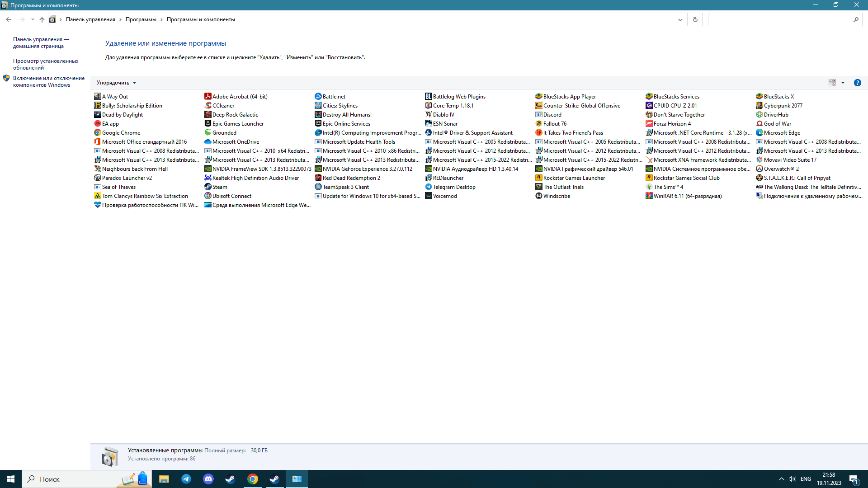
Task: Select Fallout 76 entry
Action: click(x=551, y=123)
